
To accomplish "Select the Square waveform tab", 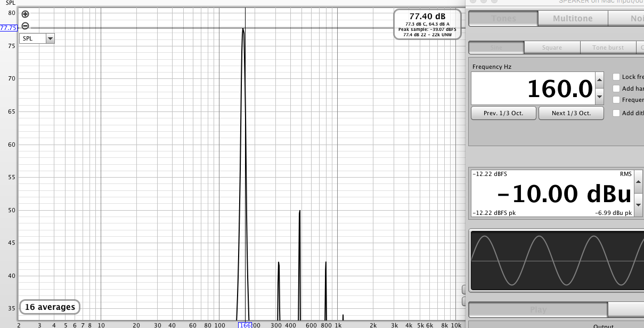I will click(x=552, y=47).
